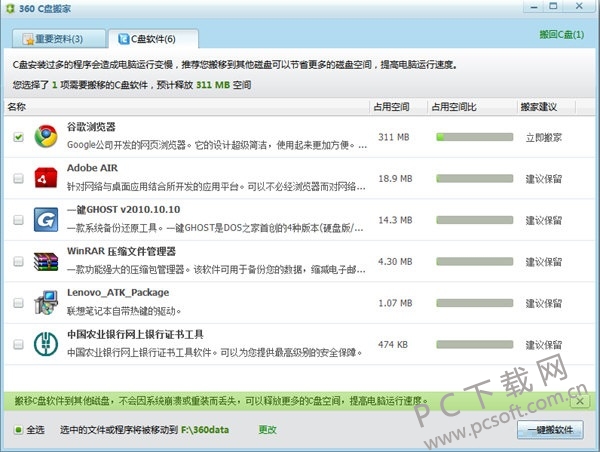600x452 pixels.
Task: Click the 311 MB size value
Action: (x=394, y=137)
